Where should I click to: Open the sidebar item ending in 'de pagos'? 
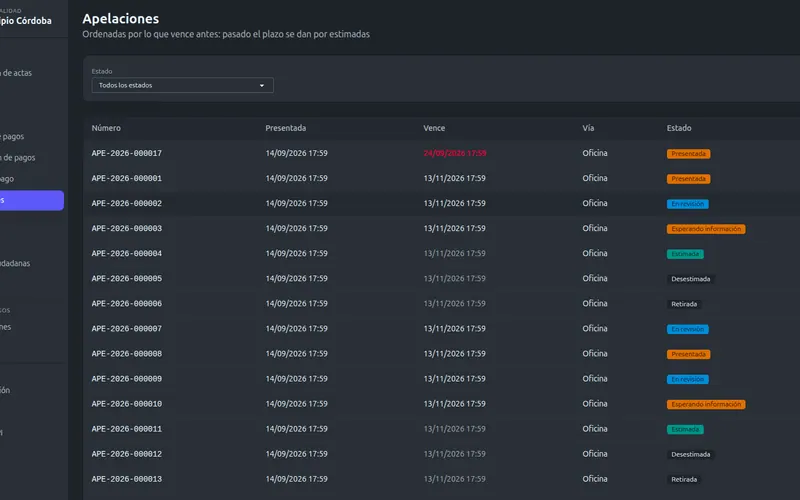tap(17, 158)
